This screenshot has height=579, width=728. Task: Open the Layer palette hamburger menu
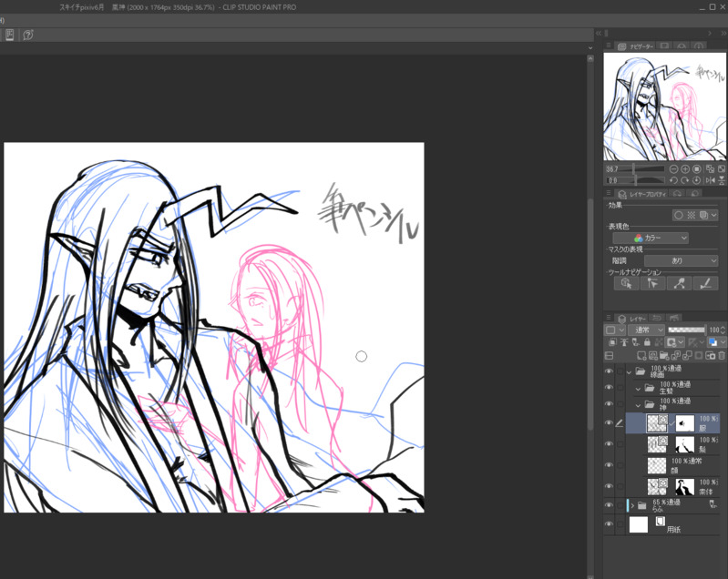(609, 318)
